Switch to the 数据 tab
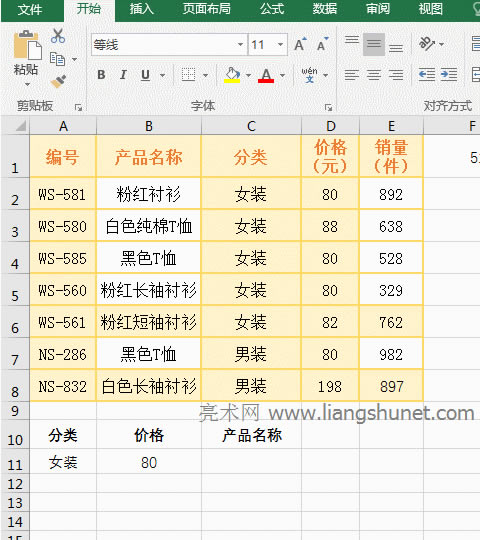 click(325, 9)
